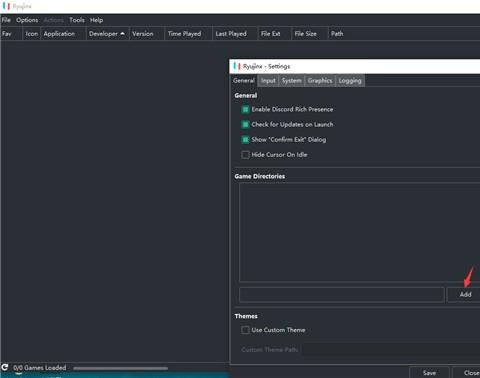This screenshot has width=480, height=378.
Task: Click the Ryujinx logo in Settings title bar
Action: (237, 66)
